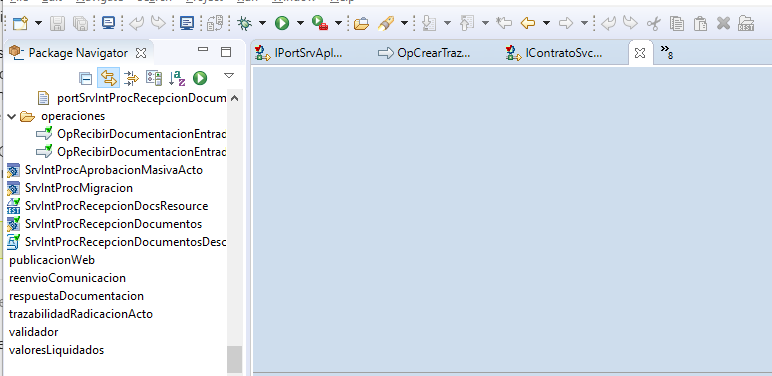Click the flashlight Search icon
This screenshot has width=772, height=376.
click(x=386, y=23)
